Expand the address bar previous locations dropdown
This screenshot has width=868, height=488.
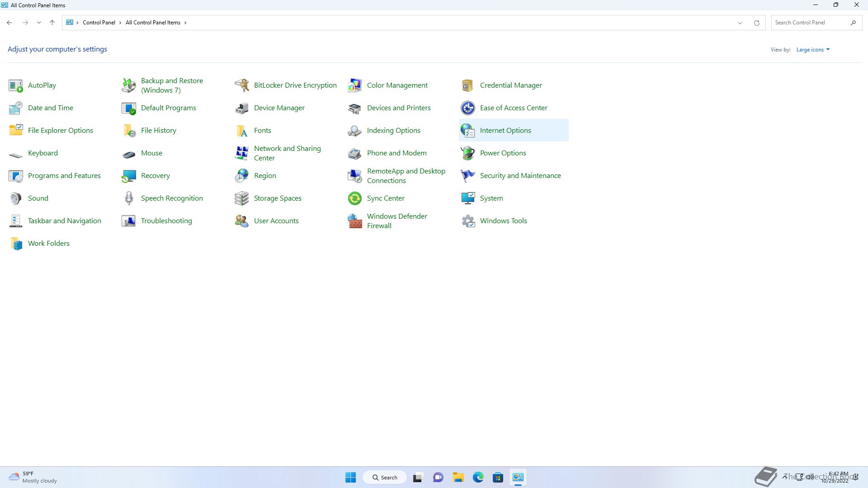pyautogui.click(x=740, y=23)
